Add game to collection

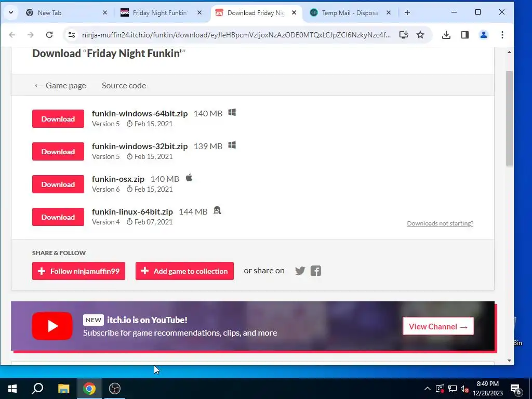tap(184, 271)
